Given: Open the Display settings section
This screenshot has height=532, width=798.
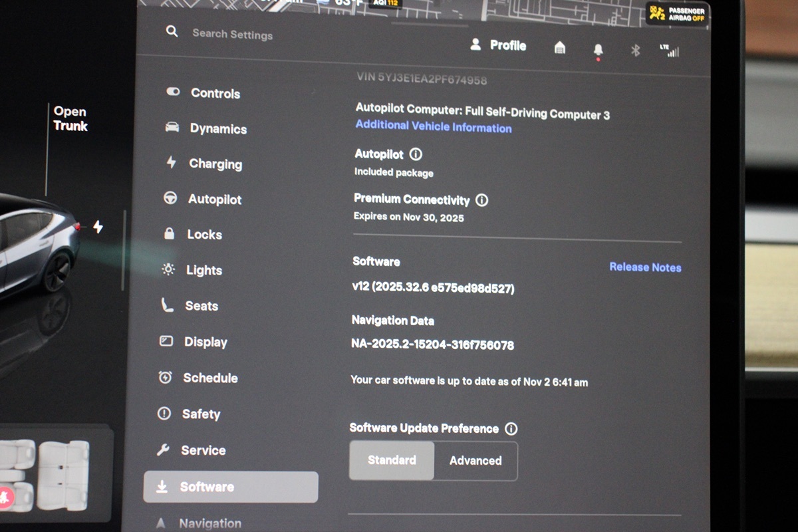Looking at the screenshot, I should 205,342.
